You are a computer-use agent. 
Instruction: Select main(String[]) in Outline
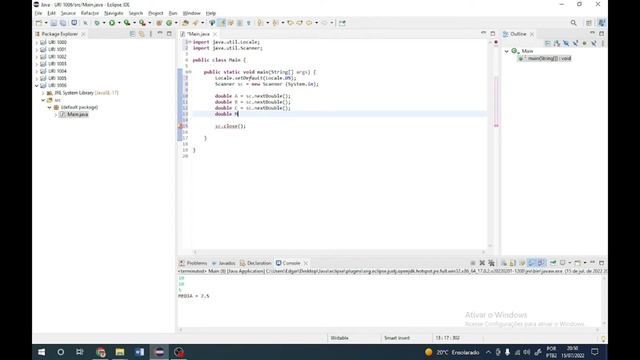coord(545,58)
